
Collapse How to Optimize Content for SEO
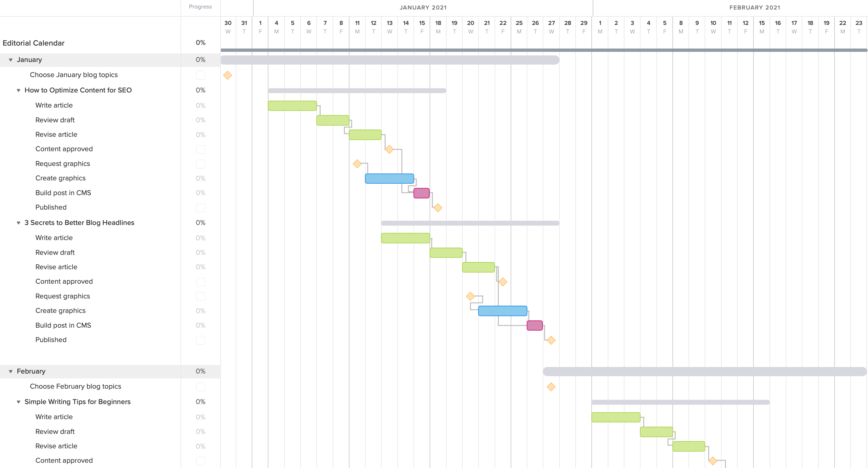(18, 90)
